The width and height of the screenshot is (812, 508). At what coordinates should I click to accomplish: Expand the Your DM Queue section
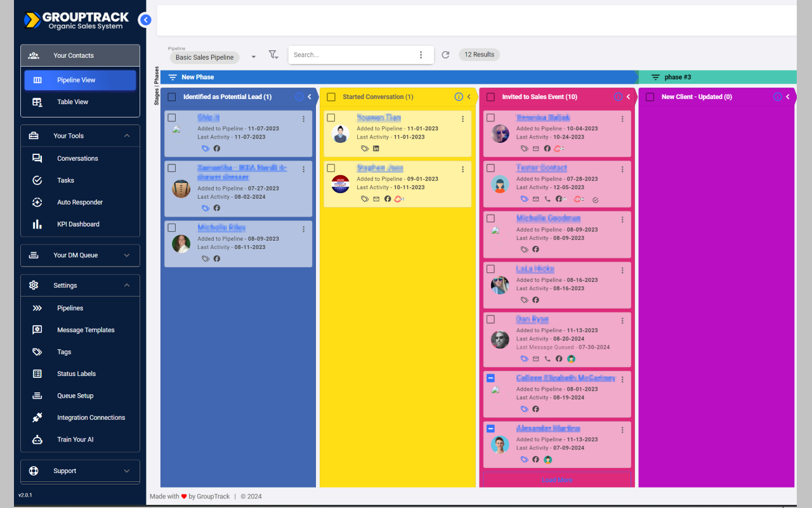click(x=80, y=255)
